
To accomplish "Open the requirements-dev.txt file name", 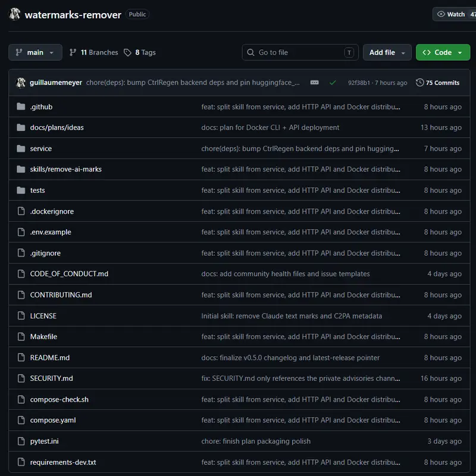I will 63,462.
